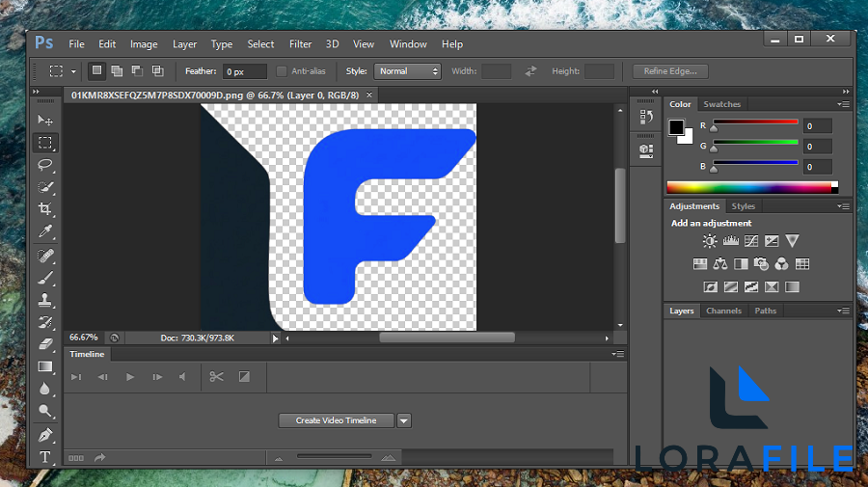The width and height of the screenshot is (868, 487).
Task: Open the Layers panel flyout menu
Action: [843, 311]
